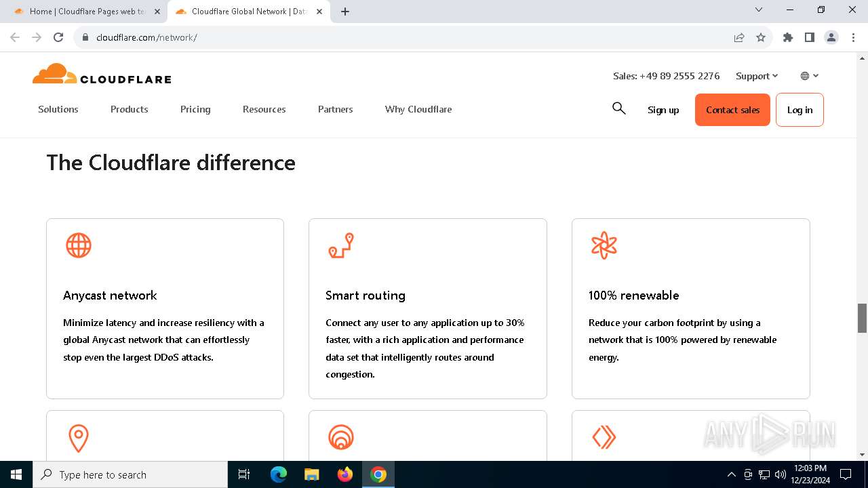Screen dimensions: 868x488
Task: Open the notification center icon
Action: [846, 474]
